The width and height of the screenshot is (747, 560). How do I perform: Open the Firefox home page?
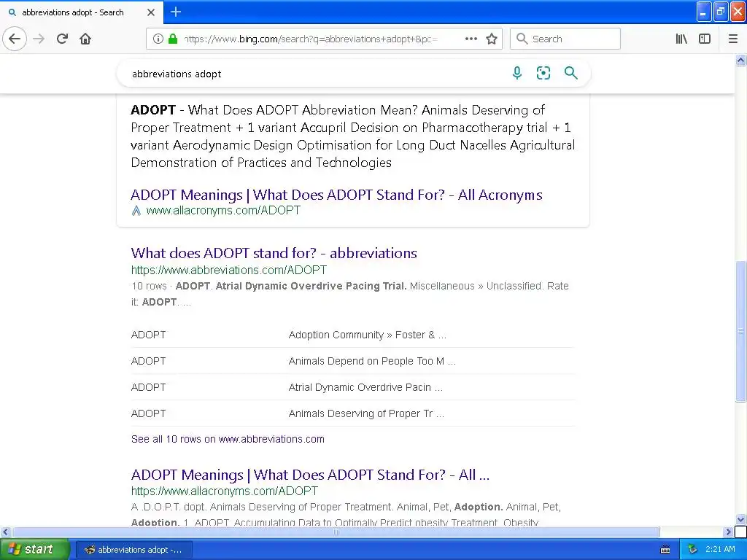[85, 39]
